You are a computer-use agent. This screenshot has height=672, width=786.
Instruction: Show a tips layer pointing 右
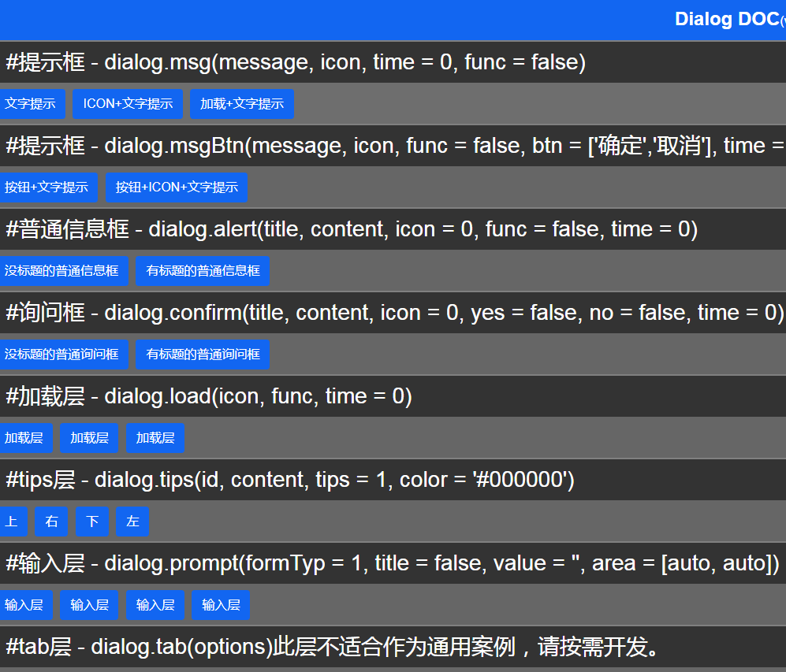click(x=50, y=522)
